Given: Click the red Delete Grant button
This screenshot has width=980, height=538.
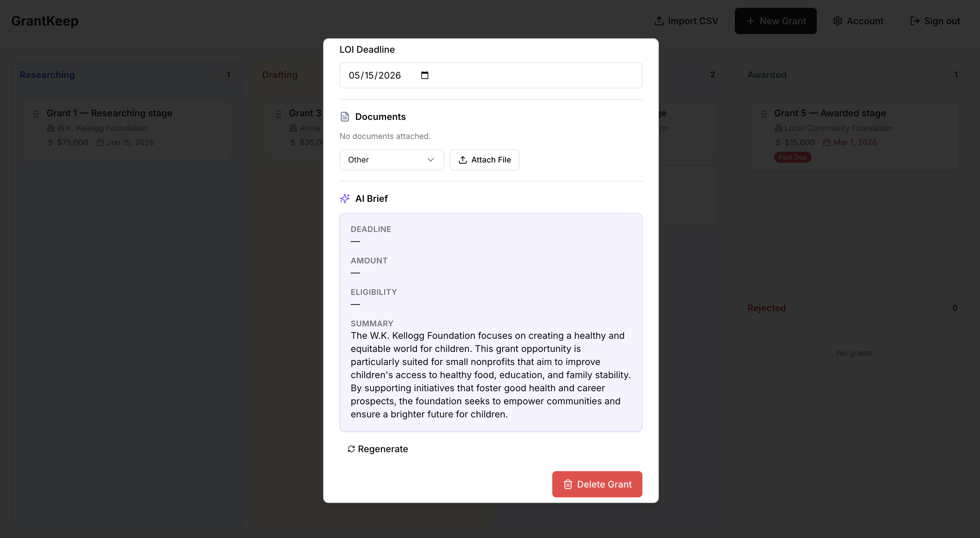Looking at the screenshot, I should [x=597, y=484].
